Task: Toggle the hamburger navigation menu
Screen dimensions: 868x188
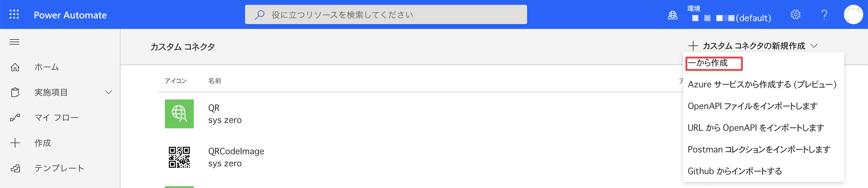Action: (14, 42)
